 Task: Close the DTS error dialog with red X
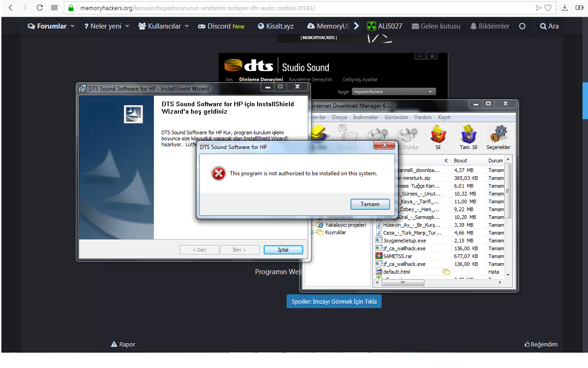(x=384, y=146)
